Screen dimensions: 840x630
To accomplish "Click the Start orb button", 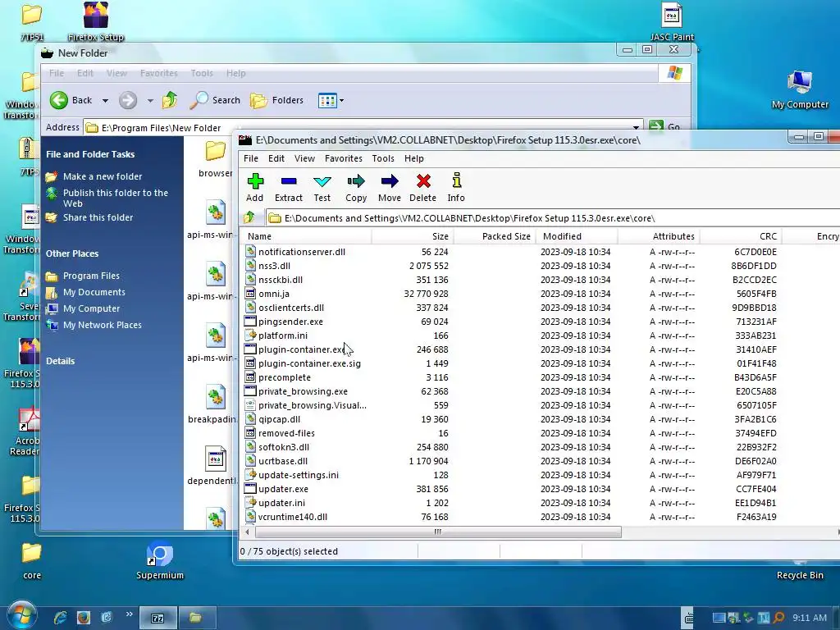I will point(21,616).
